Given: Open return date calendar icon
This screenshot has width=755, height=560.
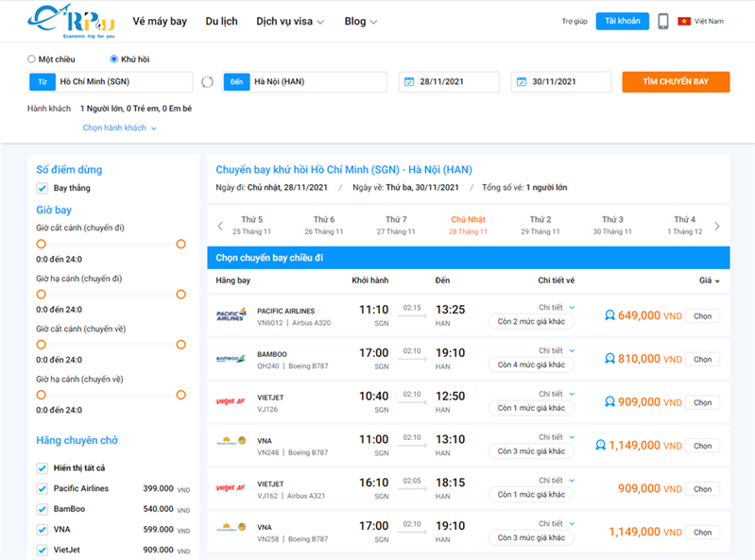Looking at the screenshot, I should click(522, 82).
